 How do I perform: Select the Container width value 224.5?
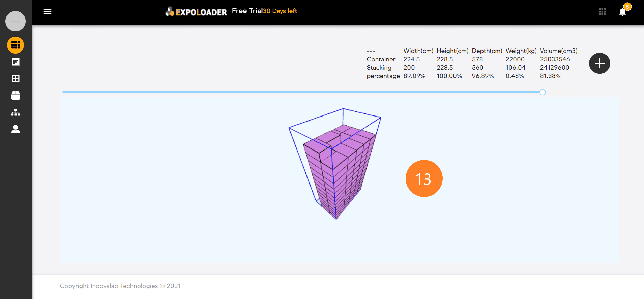click(412, 59)
